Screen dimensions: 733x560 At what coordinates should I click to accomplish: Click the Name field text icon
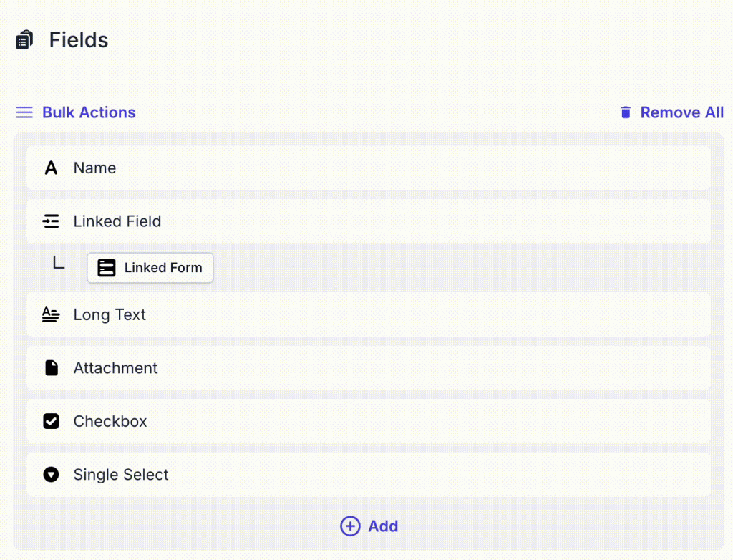click(51, 168)
